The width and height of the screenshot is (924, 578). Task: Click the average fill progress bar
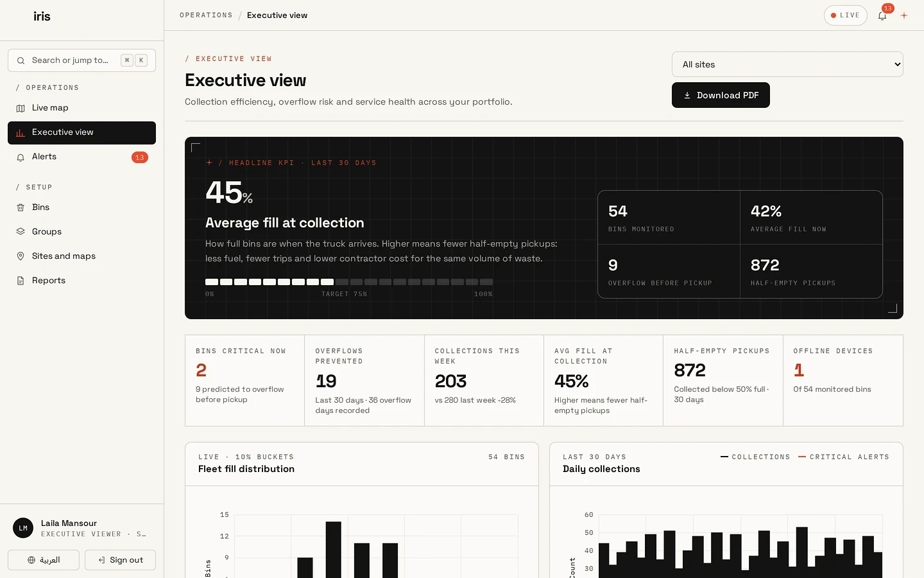pos(349,282)
